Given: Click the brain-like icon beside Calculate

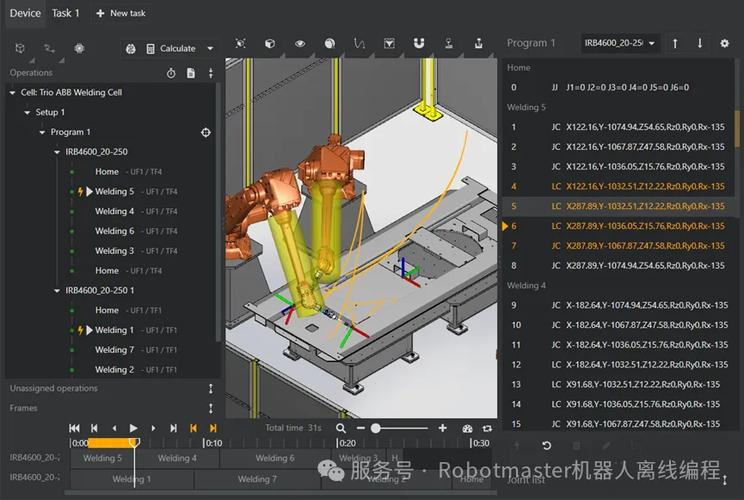Looking at the screenshot, I should coord(130,48).
